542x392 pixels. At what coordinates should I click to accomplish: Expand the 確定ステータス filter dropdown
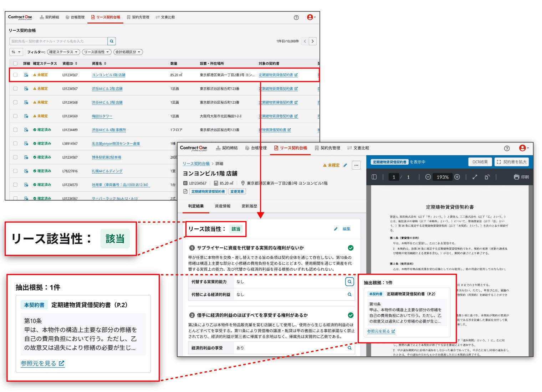point(63,52)
